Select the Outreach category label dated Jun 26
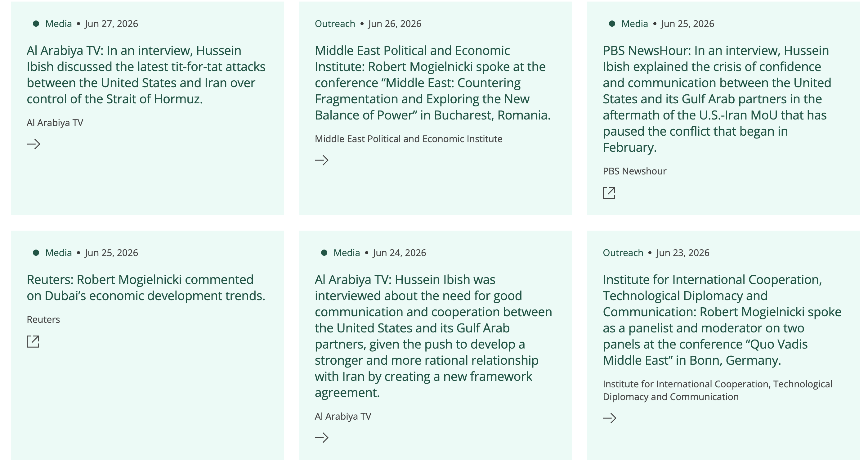This screenshot has width=868, height=460. click(335, 24)
